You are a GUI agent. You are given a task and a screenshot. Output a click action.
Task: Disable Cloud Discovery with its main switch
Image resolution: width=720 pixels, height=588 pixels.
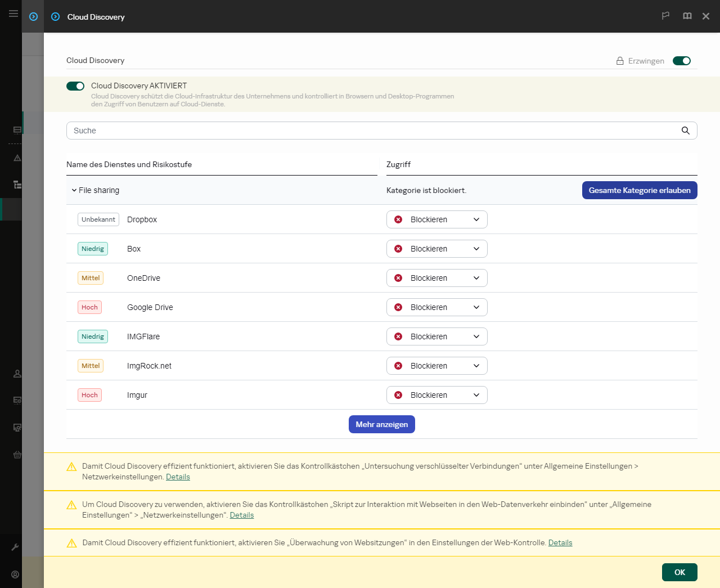[x=75, y=86]
